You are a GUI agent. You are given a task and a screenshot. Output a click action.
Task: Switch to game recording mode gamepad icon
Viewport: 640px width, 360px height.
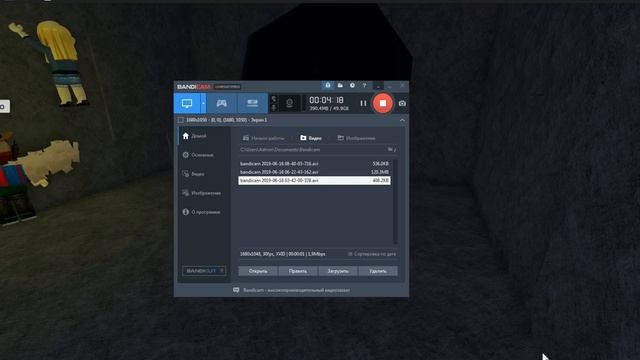tap(221, 103)
